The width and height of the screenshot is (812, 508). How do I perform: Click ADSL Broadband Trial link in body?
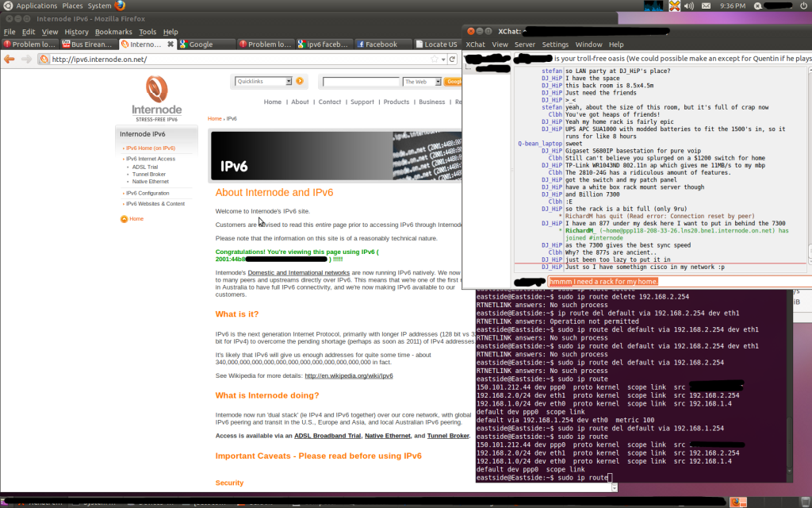tap(327, 436)
